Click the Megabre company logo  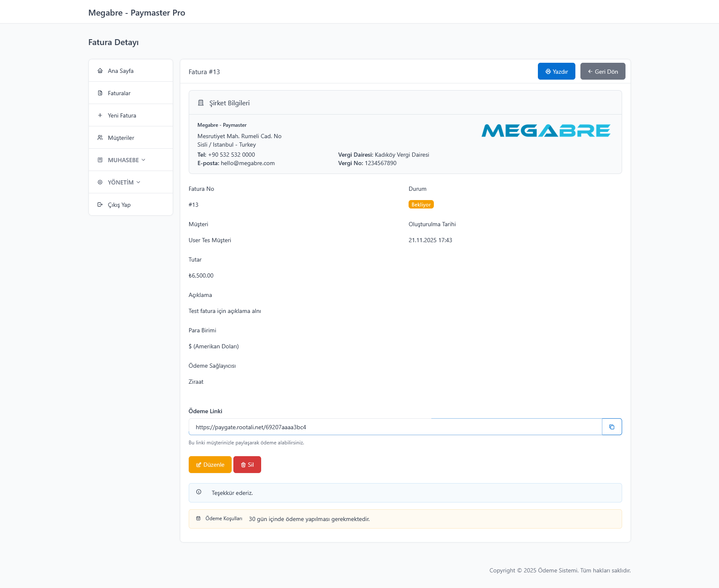click(x=546, y=131)
